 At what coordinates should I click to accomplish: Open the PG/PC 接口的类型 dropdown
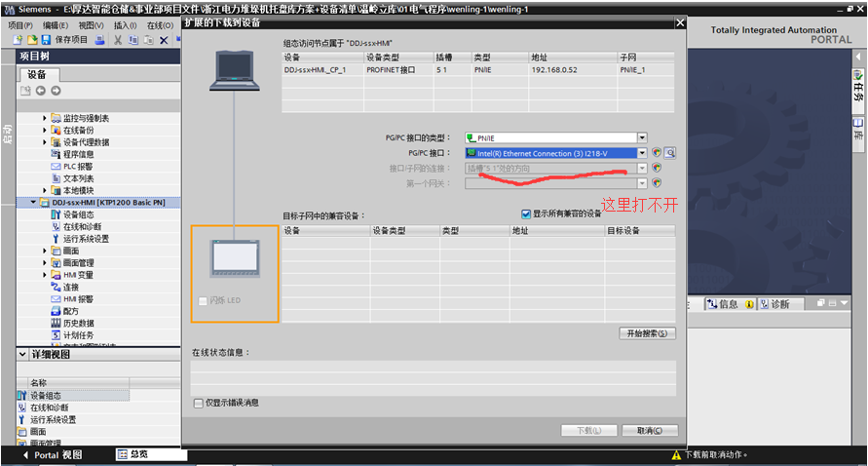(x=642, y=138)
